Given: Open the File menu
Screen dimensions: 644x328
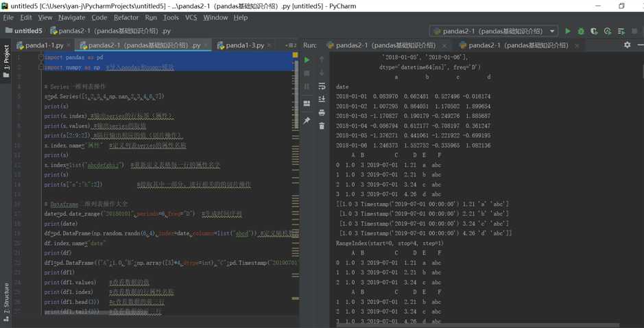Looking at the screenshot, I should tap(8, 17).
